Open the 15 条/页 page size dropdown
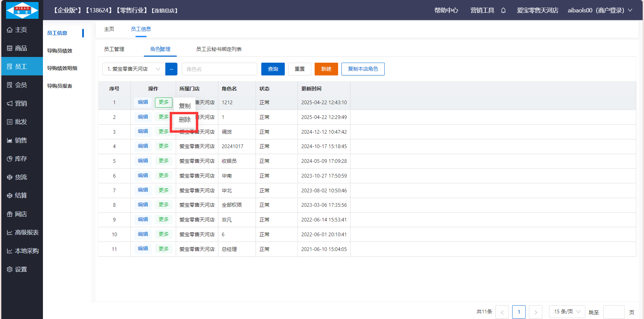644x319 pixels. tap(567, 312)
